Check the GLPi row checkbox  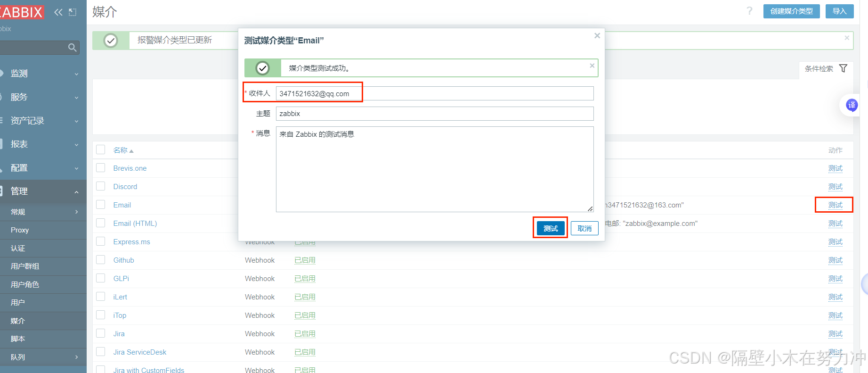[x=101, y=278]
